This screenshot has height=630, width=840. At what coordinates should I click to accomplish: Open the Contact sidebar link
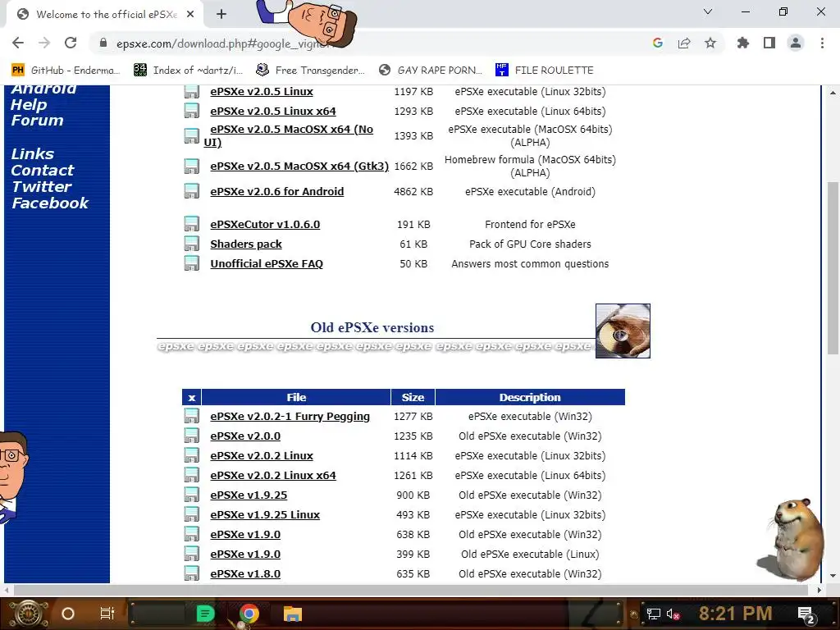pos(43,171)
